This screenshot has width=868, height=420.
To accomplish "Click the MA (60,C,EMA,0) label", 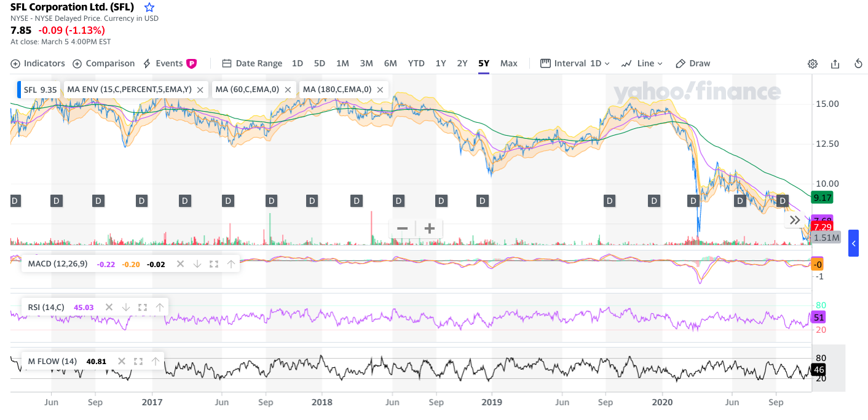I will [247, 90].
